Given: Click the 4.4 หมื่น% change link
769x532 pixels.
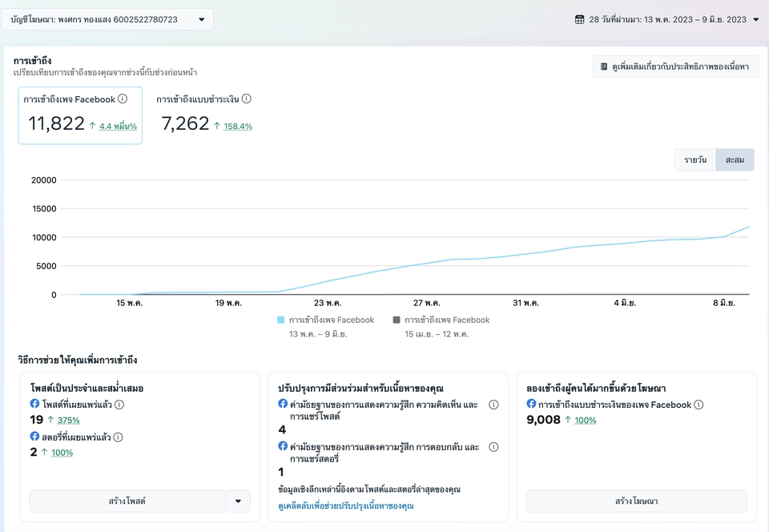Looking at the screenshot, I should [118, 127].
